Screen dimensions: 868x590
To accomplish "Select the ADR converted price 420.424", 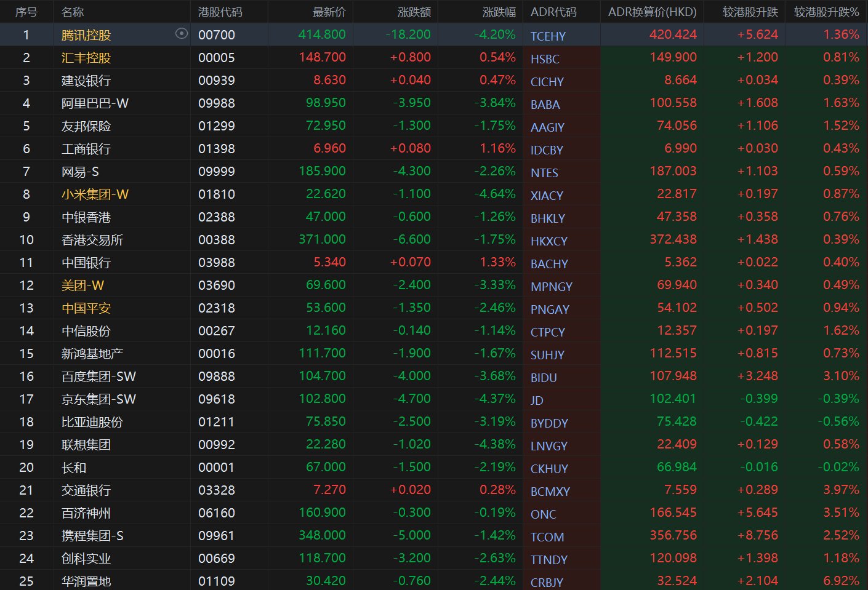I will tap(673, 34).
